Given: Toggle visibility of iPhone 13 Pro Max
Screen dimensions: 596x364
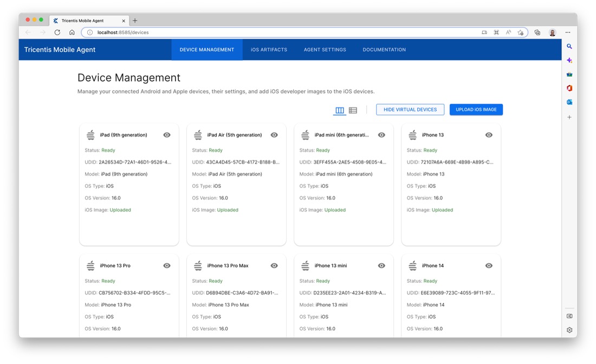Looking at the screenshot, I should point(274,265).
